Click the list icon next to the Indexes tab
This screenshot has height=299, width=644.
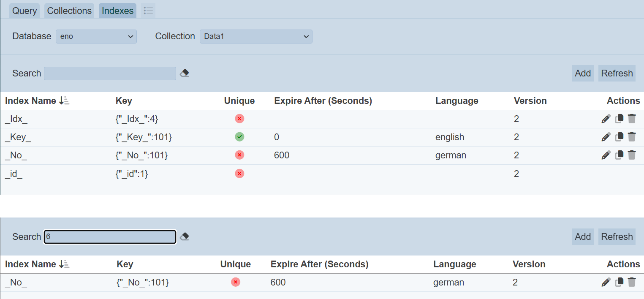coord(148,11)
